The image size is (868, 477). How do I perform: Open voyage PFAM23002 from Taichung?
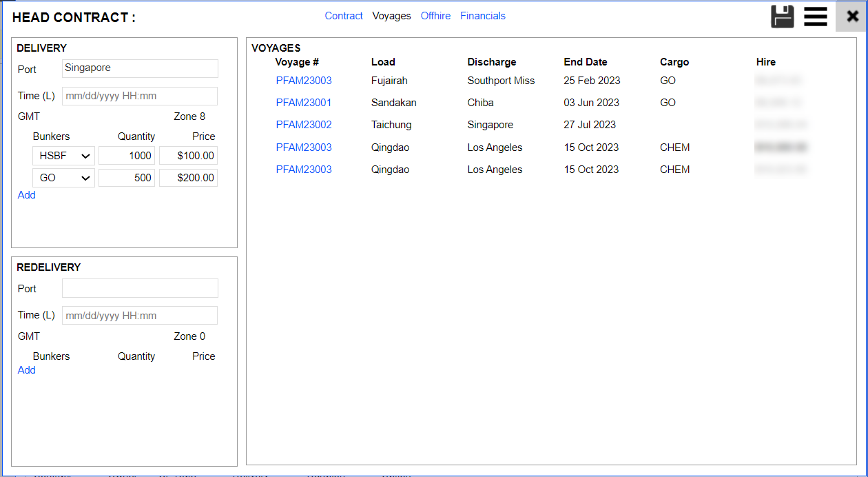pyautogui.click(x=304, y=125)
